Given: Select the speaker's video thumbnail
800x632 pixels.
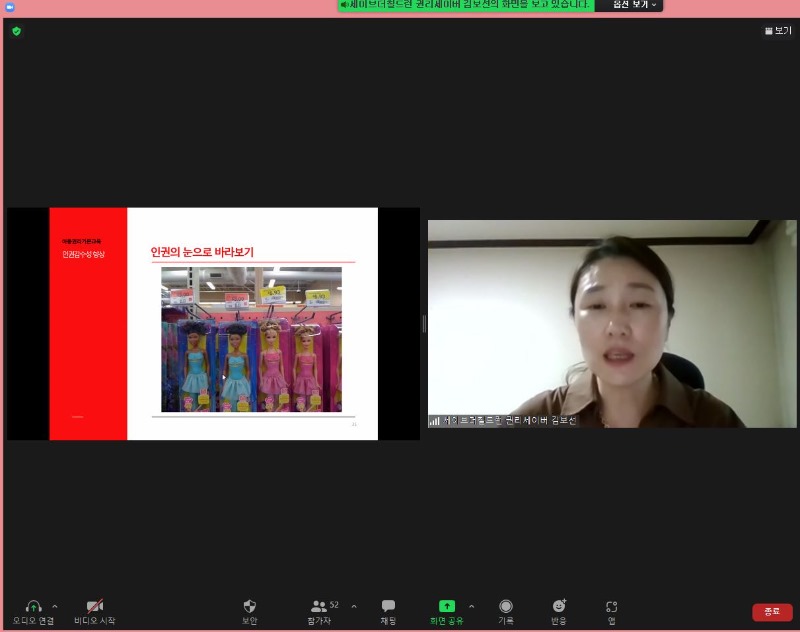Looking at the screenshot, I should [612, 323].
